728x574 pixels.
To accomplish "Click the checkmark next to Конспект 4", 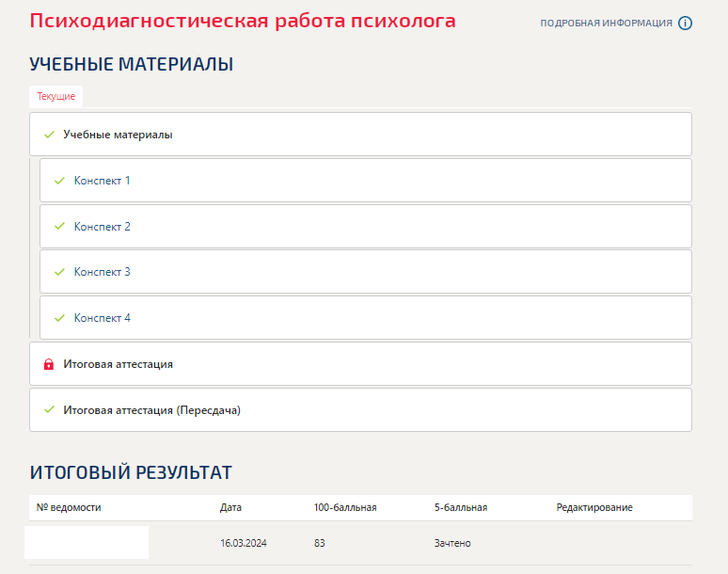I will (x=59, y=318).
